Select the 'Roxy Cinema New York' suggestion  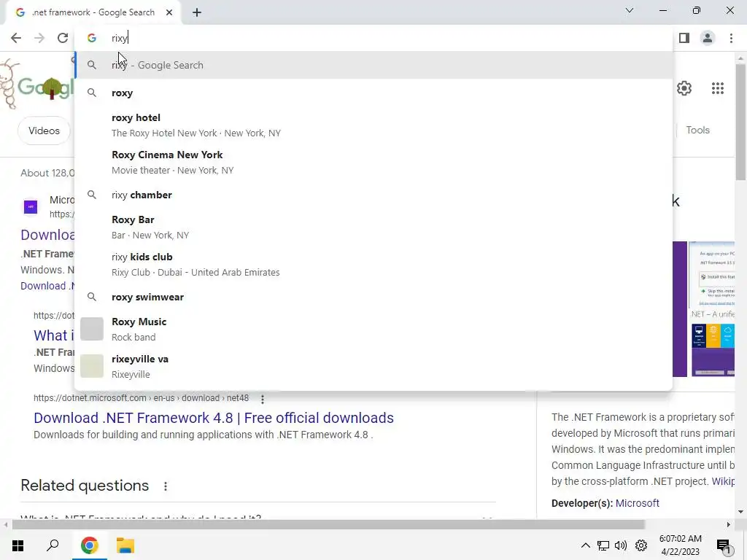coord(374,162)
